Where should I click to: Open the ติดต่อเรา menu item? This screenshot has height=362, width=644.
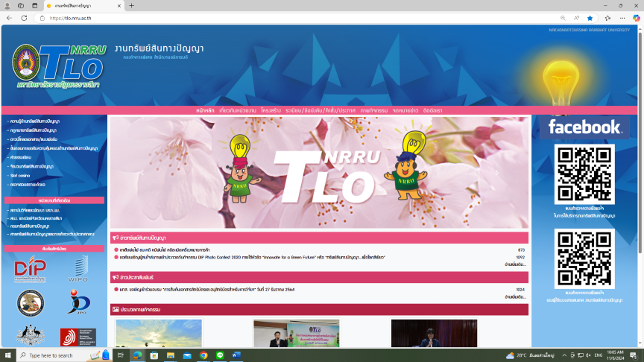pos(432,110)
